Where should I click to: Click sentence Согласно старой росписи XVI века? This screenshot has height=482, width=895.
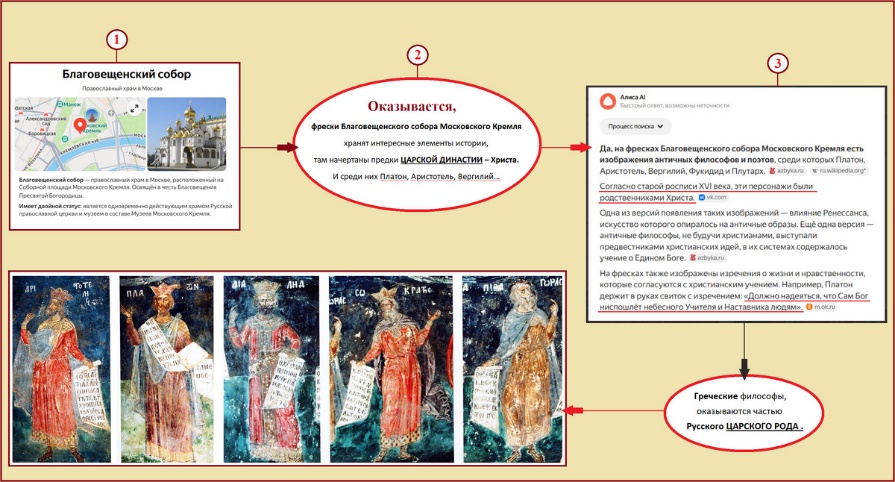(708, 192)
